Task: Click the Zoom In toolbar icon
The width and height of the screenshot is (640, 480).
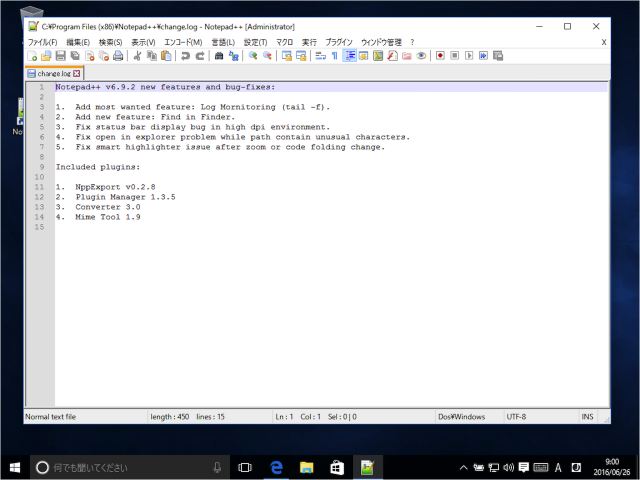Action: click(x=253, y=56)
